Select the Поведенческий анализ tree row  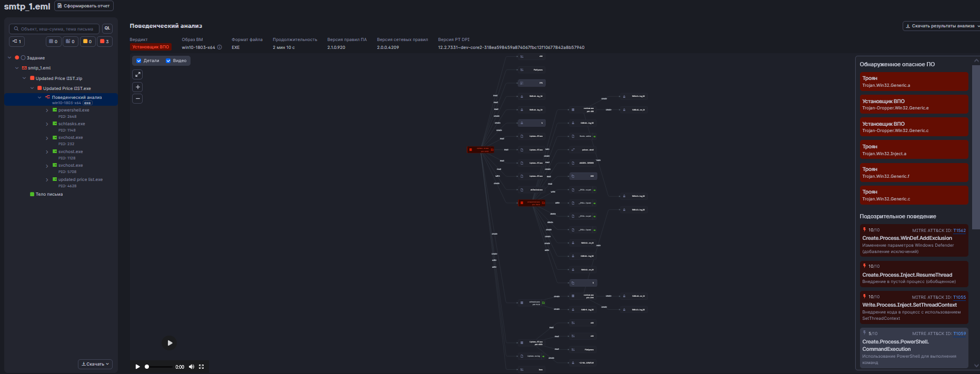coord(61,100)
